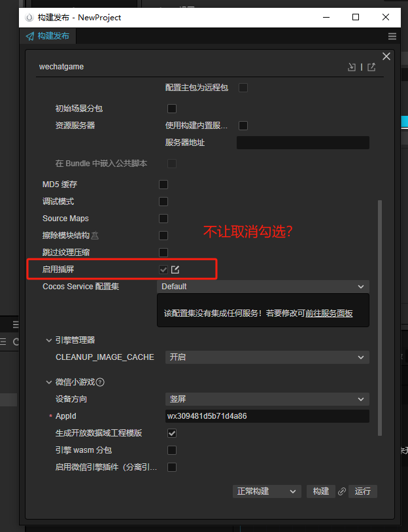Viewport: 408px width, 532px height.
Task: Toggle 使用构建内置服务器 checkbox
Action: 243,126
